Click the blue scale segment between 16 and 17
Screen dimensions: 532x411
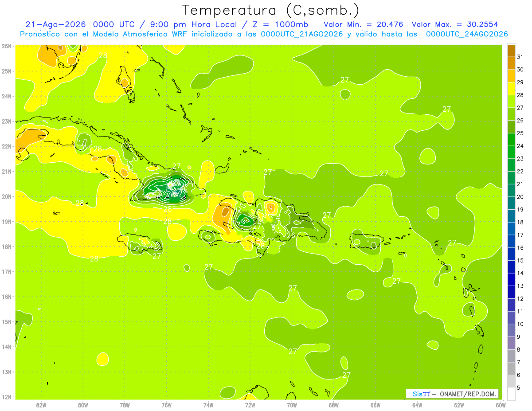tap(511, 241)
